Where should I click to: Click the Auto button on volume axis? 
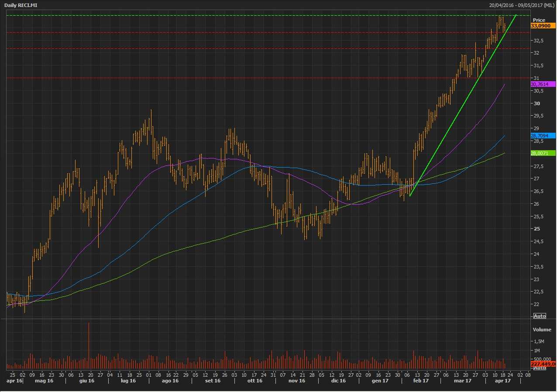(540, 368)
